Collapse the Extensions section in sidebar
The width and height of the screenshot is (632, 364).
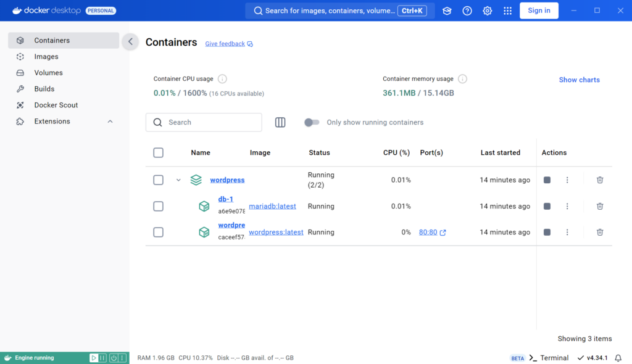point(110,122)
